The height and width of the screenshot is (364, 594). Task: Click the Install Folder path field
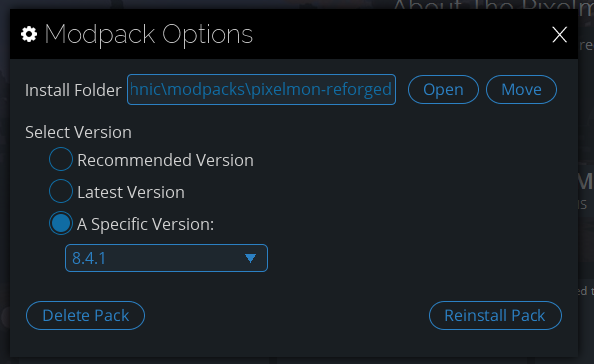(261, 90)
